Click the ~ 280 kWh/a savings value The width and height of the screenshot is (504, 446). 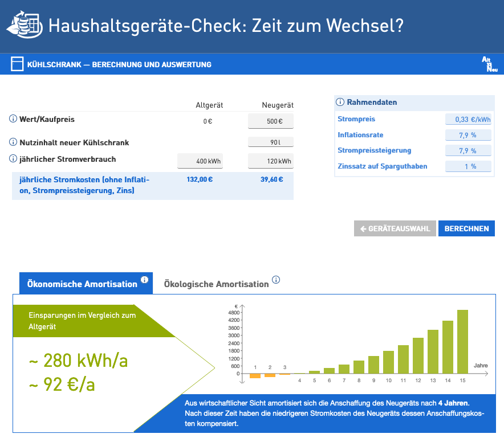point(79,360)
